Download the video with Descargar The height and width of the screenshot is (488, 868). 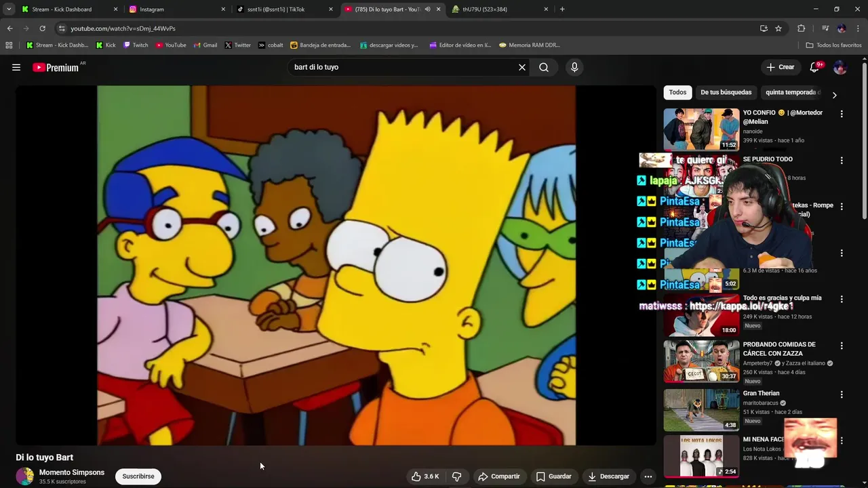point(608,476)
